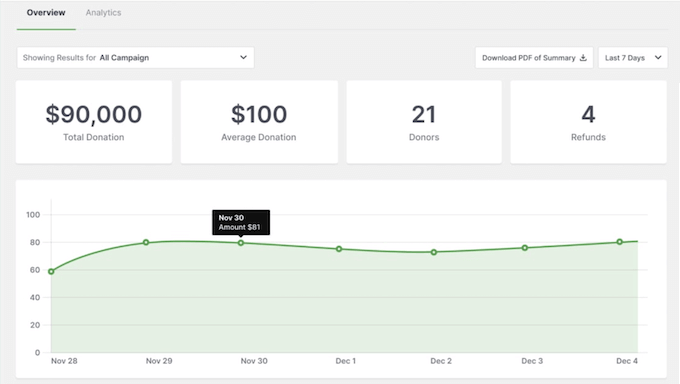The width and height of the screenshot is (680, 384).
Task: Click the Dec 4 data point on chart
Action: pyautogui.click(x=620, y=242)
